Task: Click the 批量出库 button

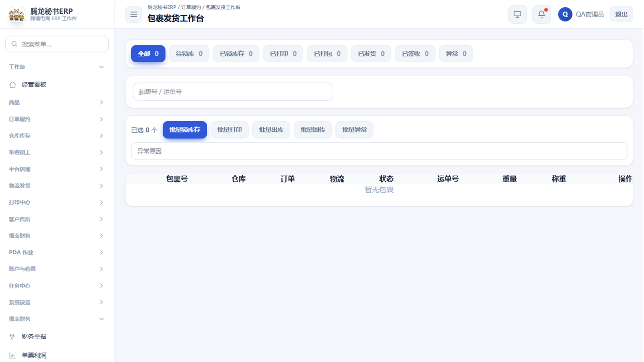Action: 271,130
